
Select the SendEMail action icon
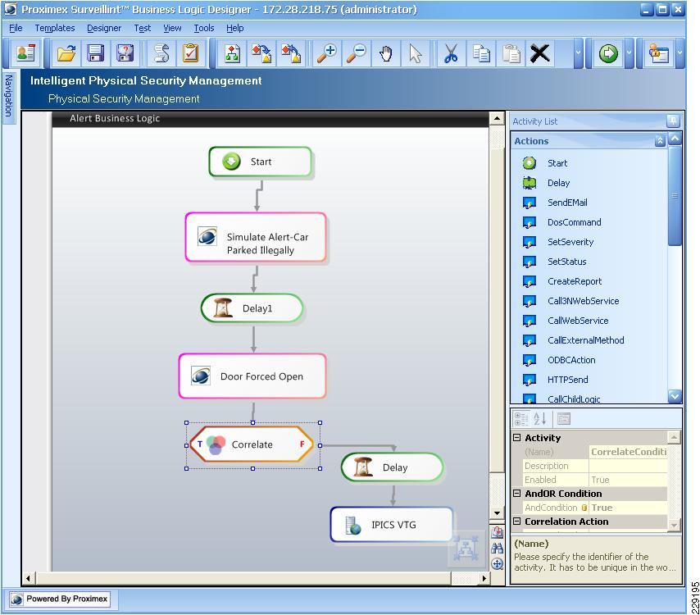coord(529,203)
